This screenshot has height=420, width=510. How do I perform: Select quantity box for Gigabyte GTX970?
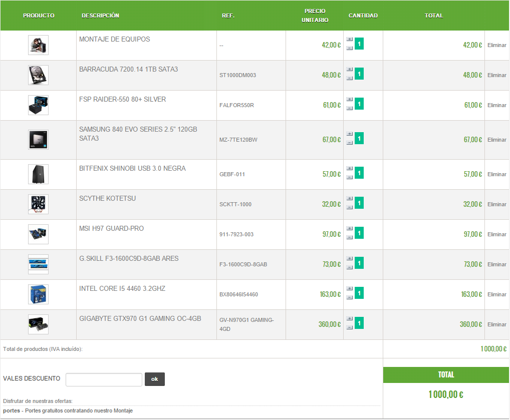359,323
